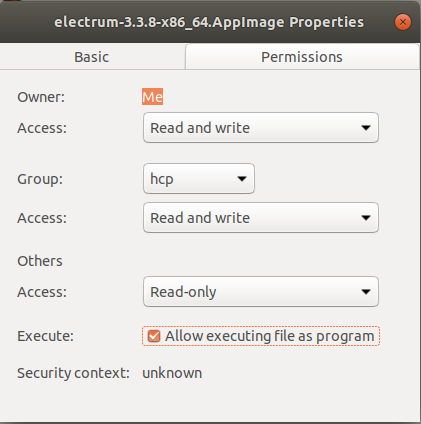
Task: Click the 'Owner:' field label
Action: [41, 97]
